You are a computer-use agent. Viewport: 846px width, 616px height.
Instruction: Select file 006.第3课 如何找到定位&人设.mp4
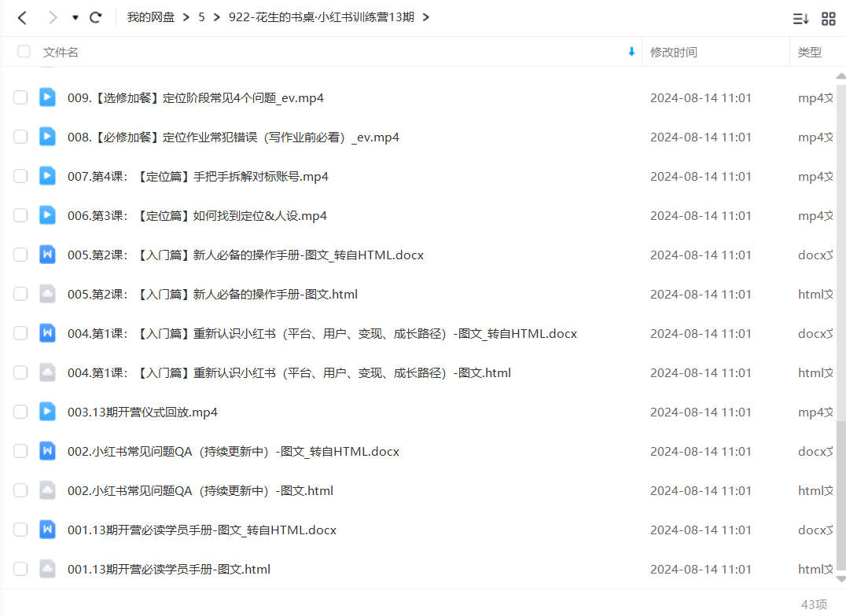[x=197, y=216]
